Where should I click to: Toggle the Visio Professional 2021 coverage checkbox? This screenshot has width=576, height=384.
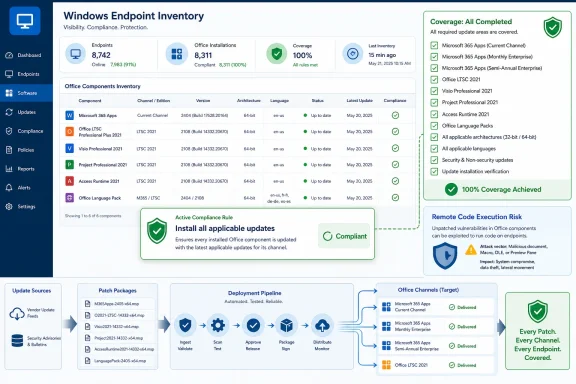[434, 91]
